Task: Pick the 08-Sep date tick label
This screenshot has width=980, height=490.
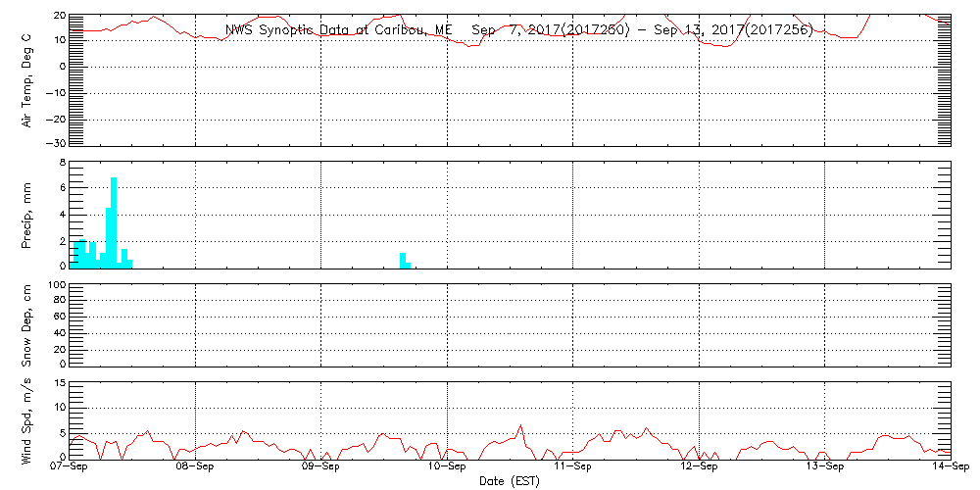Action: click(196, 468)
